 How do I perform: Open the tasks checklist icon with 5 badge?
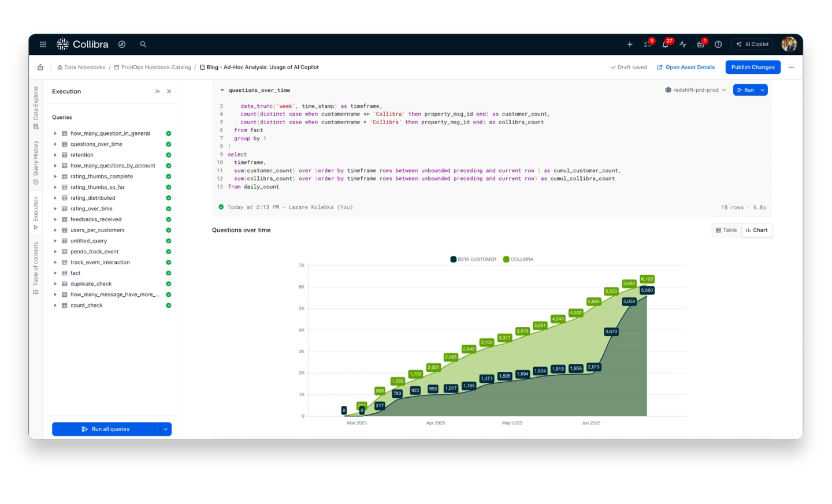tap(648, 44)
